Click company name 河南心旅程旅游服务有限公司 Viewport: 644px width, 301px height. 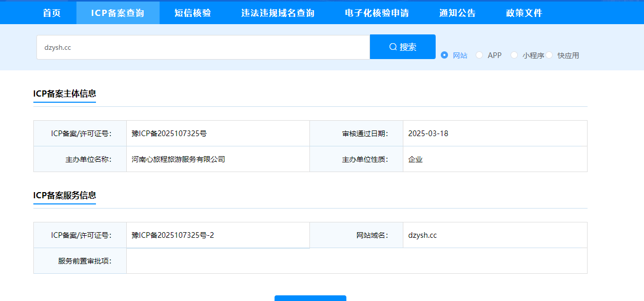[x=179, y=159]
